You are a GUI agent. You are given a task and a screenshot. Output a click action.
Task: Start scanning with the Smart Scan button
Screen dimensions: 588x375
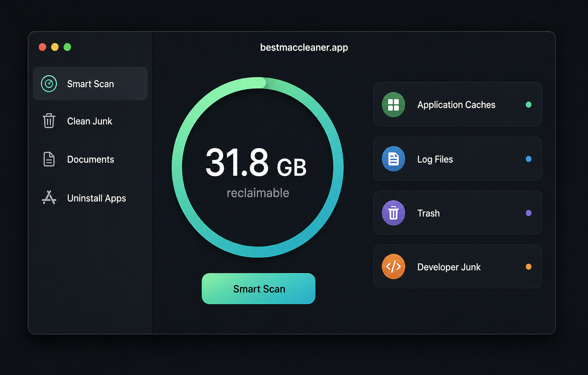(x=258, y=288)
